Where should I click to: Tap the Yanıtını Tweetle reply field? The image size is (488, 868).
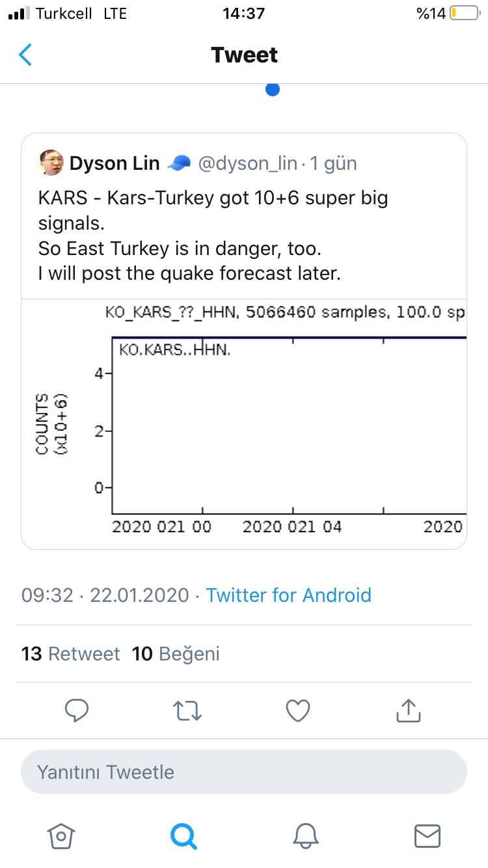pyautogui.click(x=244, y=772)
